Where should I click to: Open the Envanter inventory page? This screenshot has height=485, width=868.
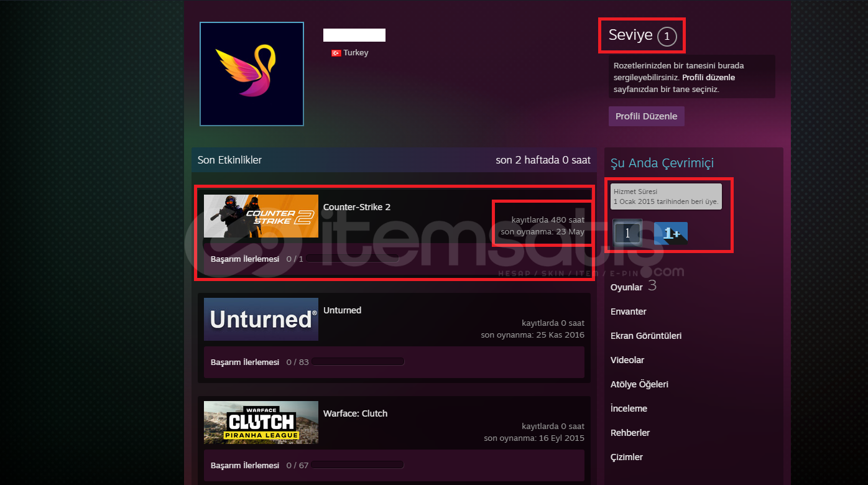click(629, 312)
